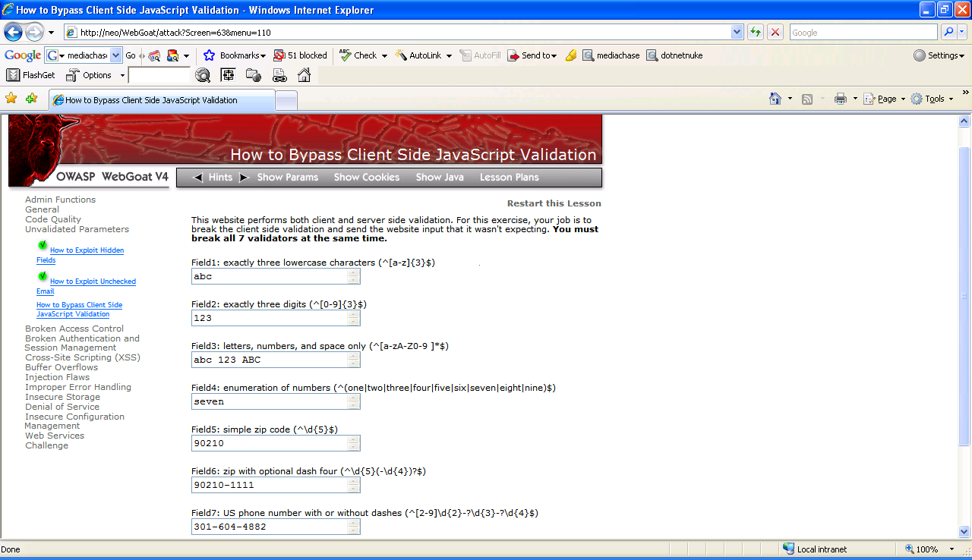Click the Favorites Center star icon
The height and width of the screenshot is (560, 972).
11,99
